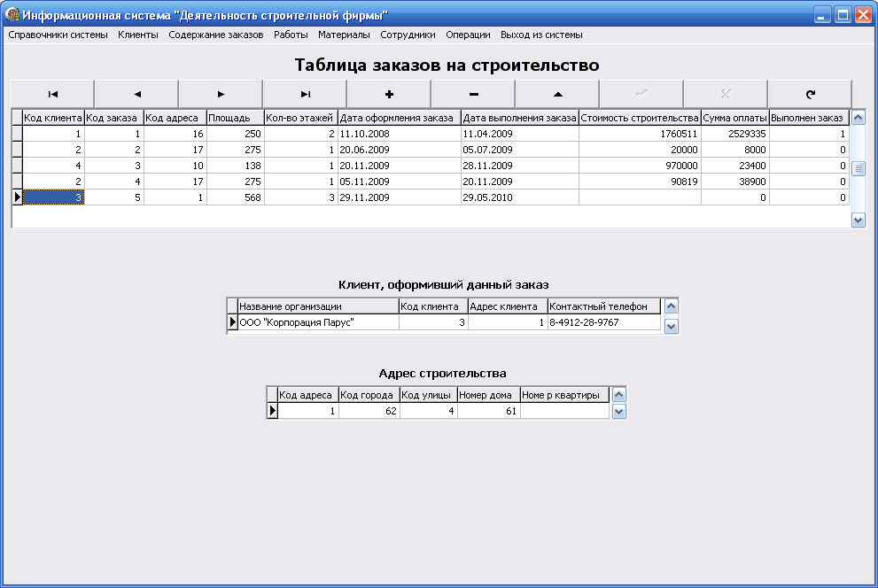This screenshot has width=878, height=588.
Task: Click the application icon in title bar
Action: click(12, 14)
